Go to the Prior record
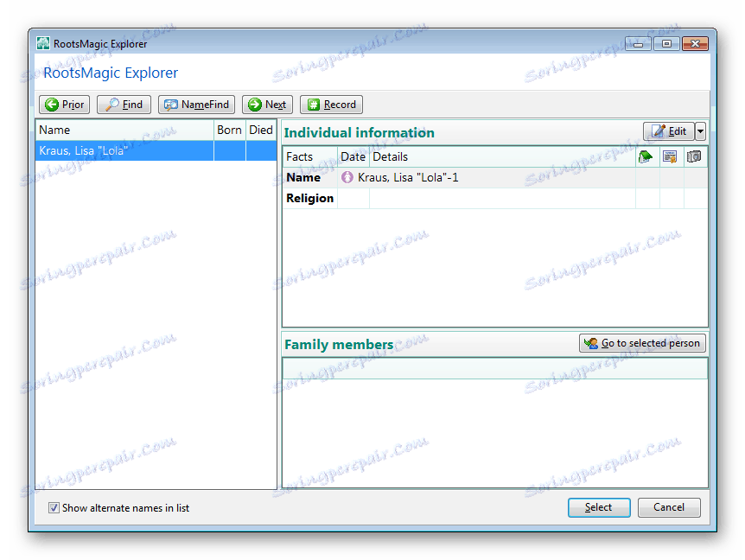This screenshot has height=560, width=745. [64, 105]
